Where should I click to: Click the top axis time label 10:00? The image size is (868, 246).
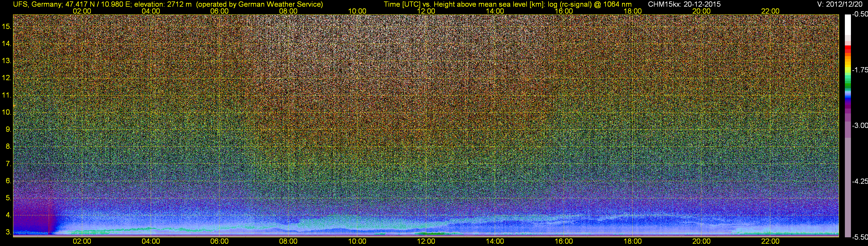point(357,11)
